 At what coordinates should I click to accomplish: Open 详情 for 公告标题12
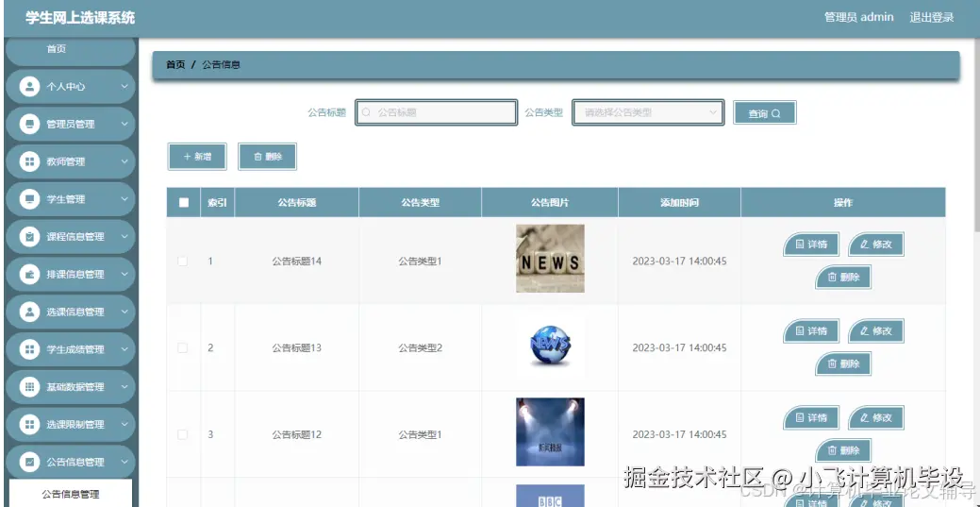coord(811,417)
